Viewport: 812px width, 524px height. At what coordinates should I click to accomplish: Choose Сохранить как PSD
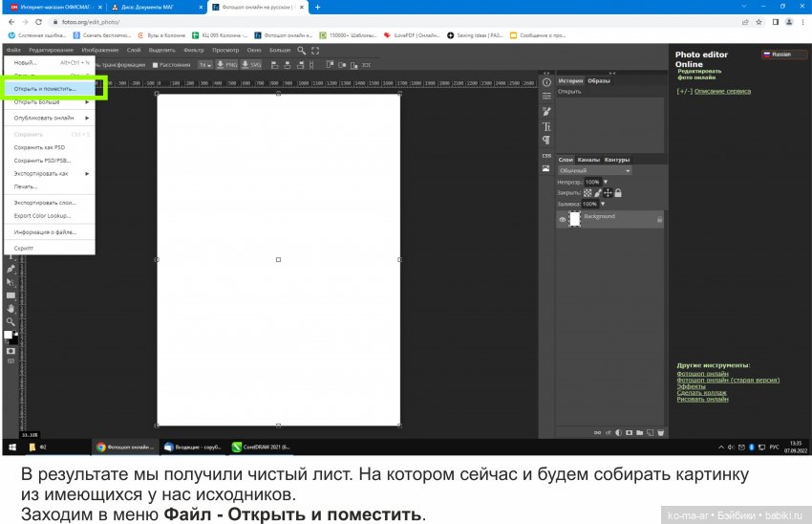[51, 147]
